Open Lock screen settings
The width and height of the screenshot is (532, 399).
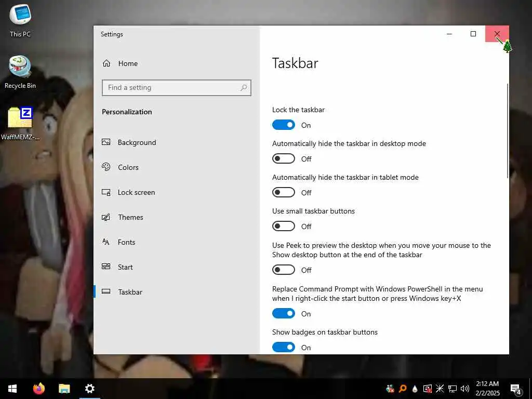point(128,192)
